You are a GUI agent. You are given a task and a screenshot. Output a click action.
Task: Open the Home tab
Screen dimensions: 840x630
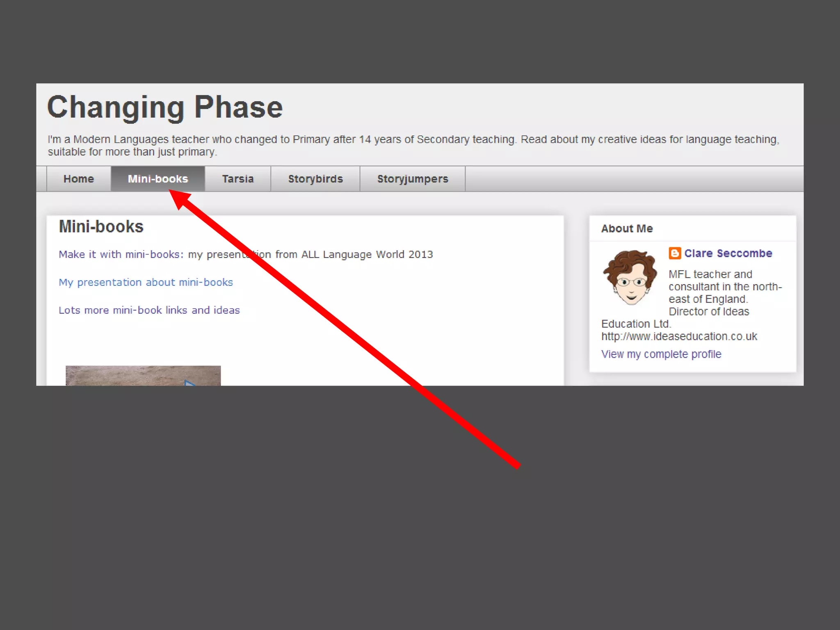click(x=78, y=179)
